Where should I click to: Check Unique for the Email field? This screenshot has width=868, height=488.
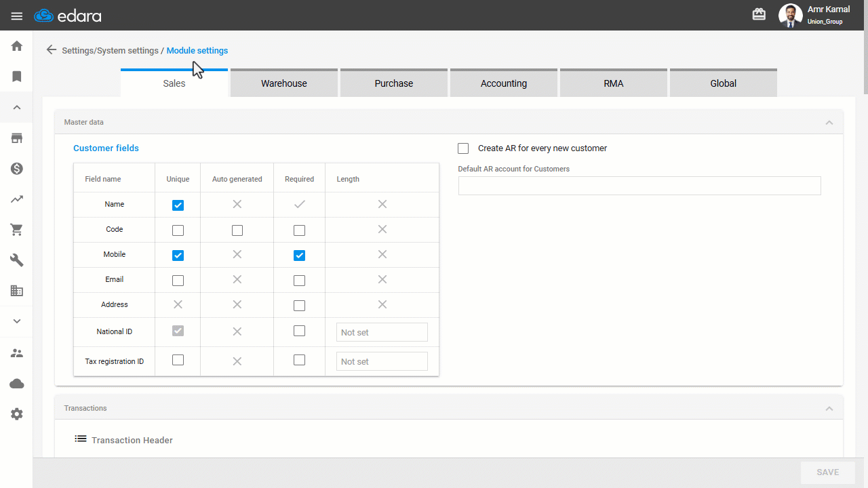click(178, 281)
